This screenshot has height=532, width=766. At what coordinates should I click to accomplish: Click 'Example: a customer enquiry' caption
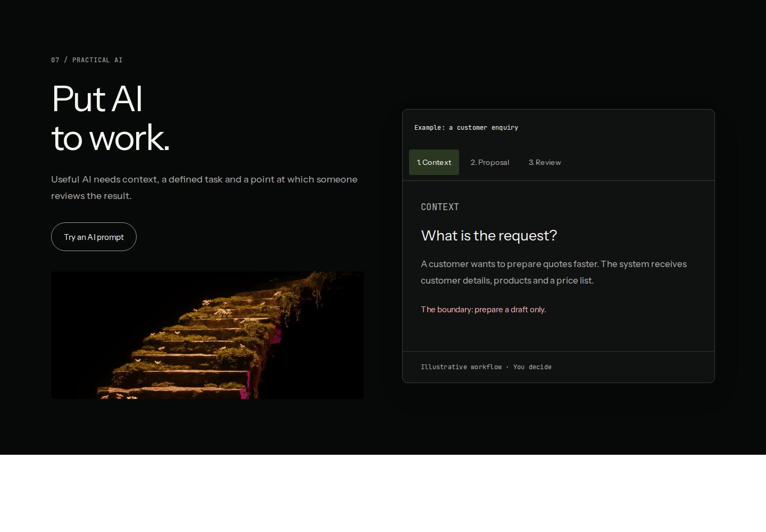(x=466, y=128)
